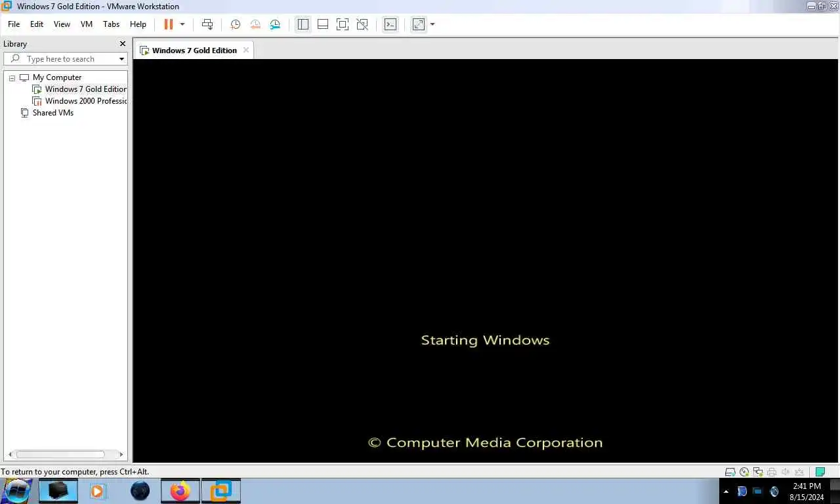Toggle the thumbnail bar view
This screenshot has height=504, width=840.
322,24
